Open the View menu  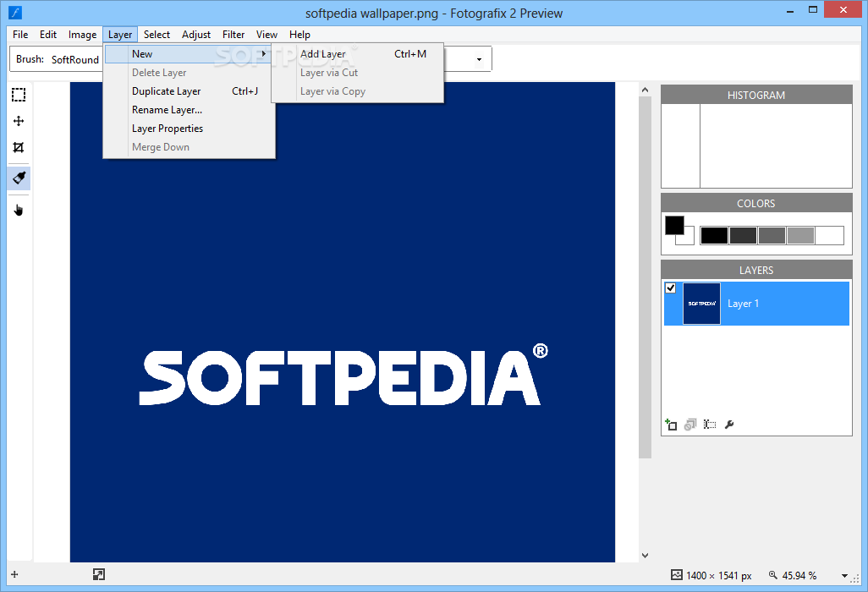point(266,35)
